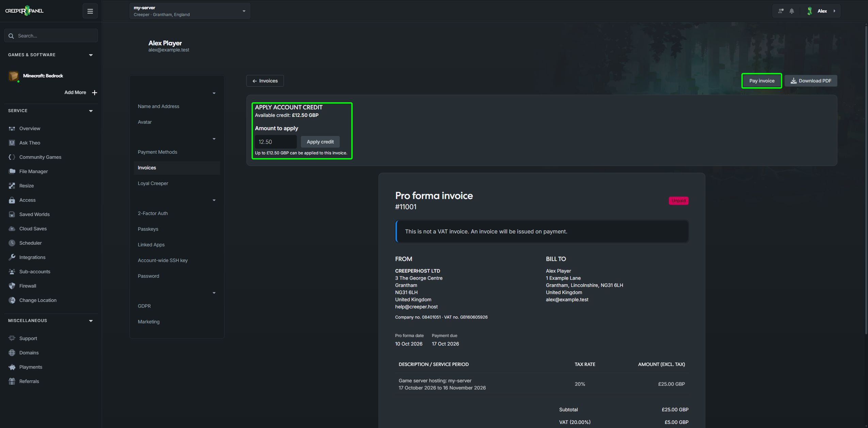
Task: Collapse the group above Name and Address
Action: pos(214,93)
